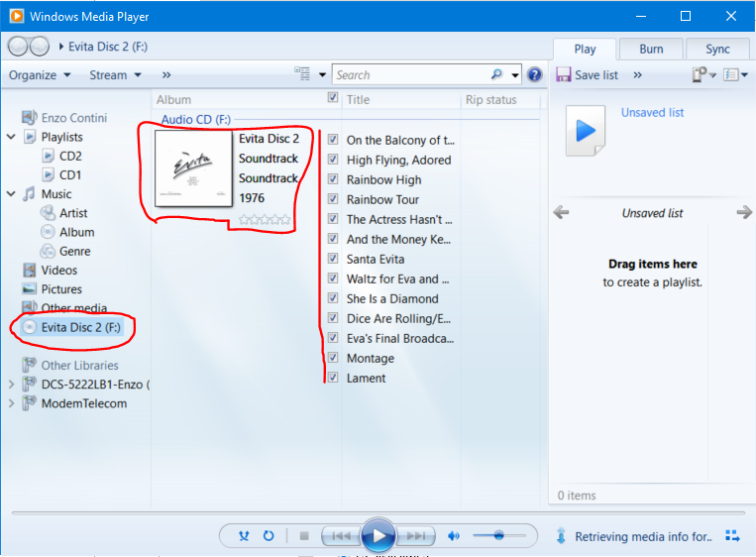The image size is (756, 557).
Task: Toggle the select-all checkbox in Title header
Action: pyautogui.click(x=333, y=99)
